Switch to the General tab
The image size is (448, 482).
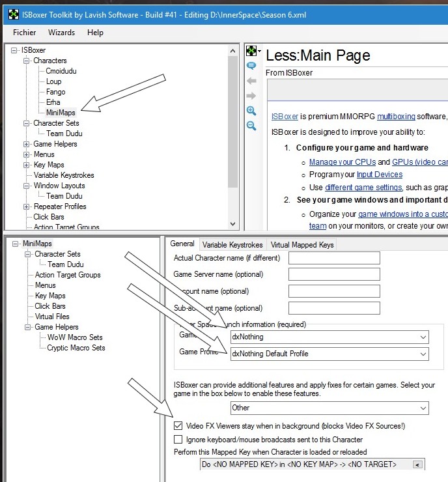tap(182, 244)
